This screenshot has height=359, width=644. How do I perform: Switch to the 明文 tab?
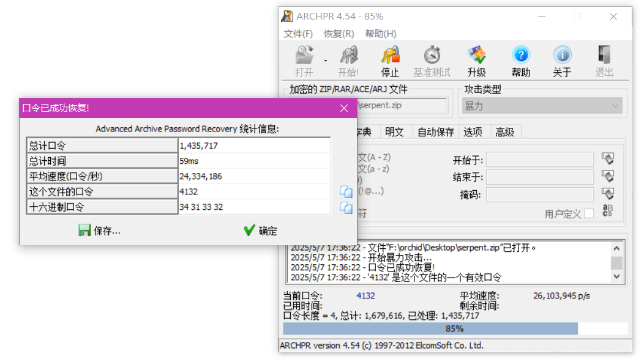(x=394, y=132)
